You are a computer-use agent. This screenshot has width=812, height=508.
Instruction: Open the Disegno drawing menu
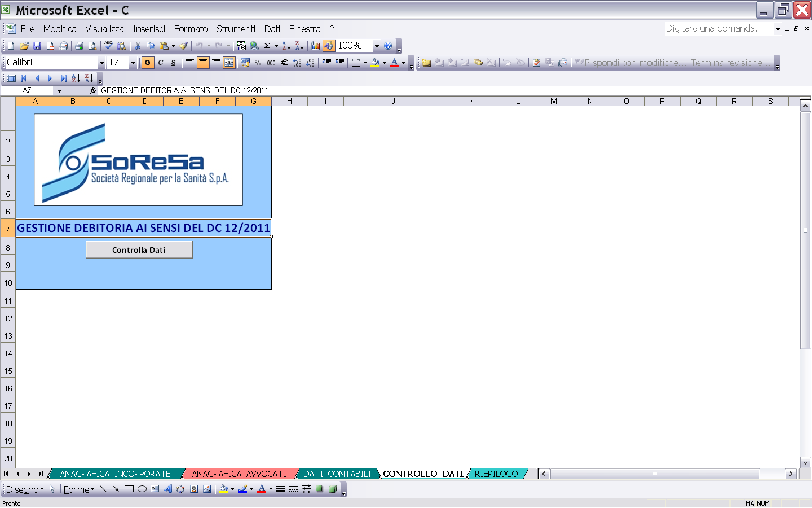24,489
